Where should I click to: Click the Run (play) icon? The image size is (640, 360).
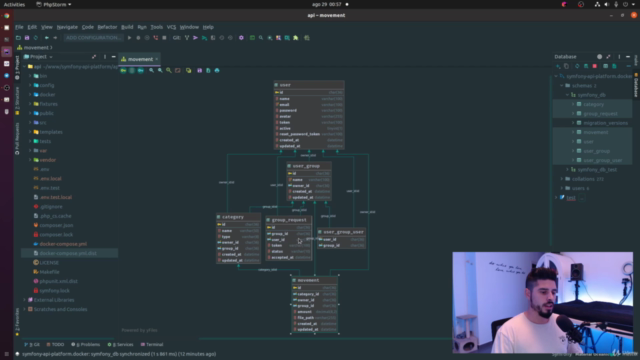coord(129,38)
